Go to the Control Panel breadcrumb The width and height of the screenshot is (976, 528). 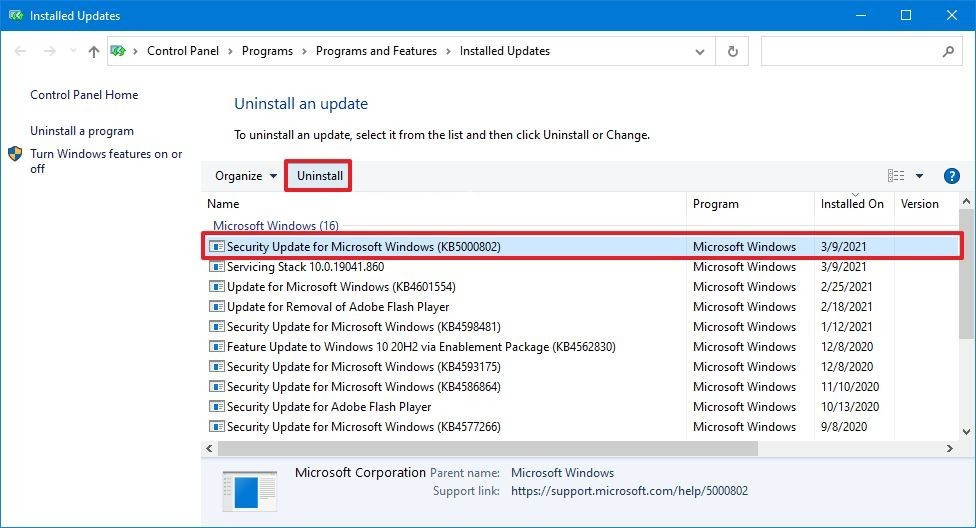(183, 51)
